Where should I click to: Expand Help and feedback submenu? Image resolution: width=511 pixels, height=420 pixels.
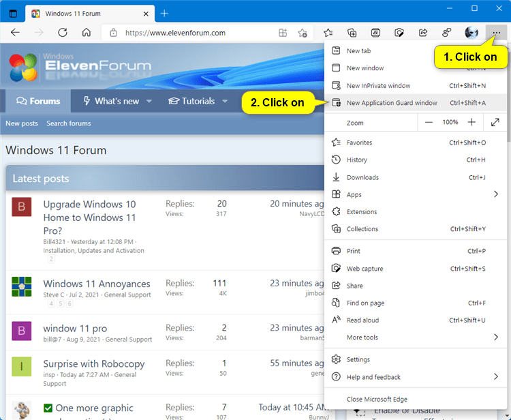416,377
